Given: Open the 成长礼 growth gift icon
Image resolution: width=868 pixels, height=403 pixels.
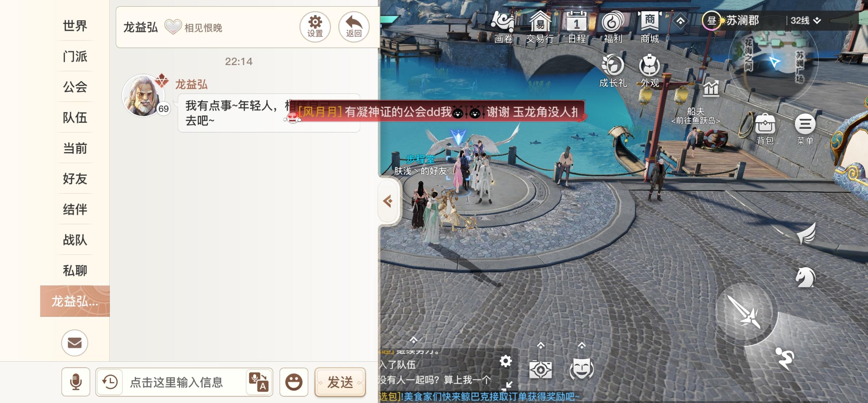Looking at the screenshot, I should tap(613, 71).
